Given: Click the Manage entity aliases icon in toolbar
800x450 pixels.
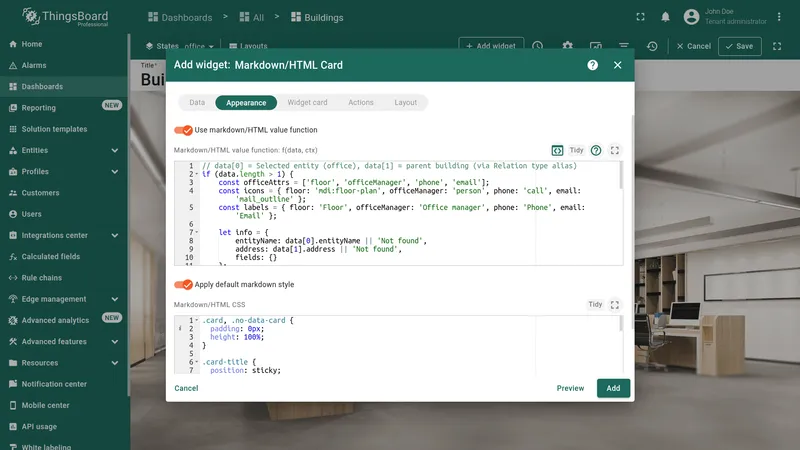Looking at the screenshot, I should pos(595,46).
